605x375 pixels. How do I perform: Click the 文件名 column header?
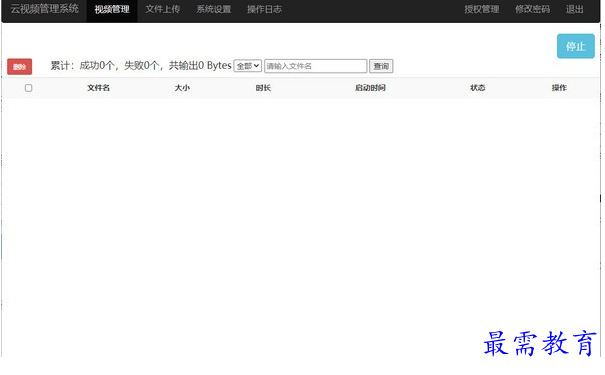(98, 88)
